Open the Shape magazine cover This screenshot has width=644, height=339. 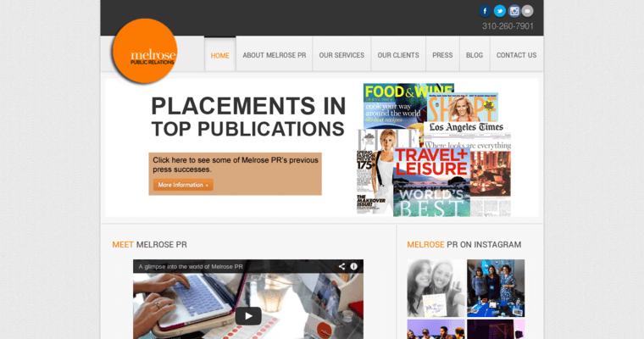463,107
